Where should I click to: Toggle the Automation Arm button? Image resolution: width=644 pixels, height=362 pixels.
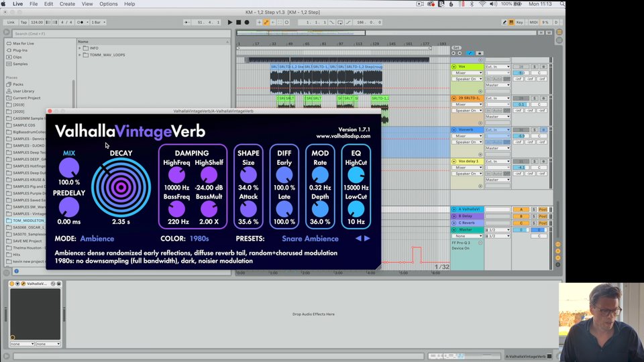(x=266, y=22)
